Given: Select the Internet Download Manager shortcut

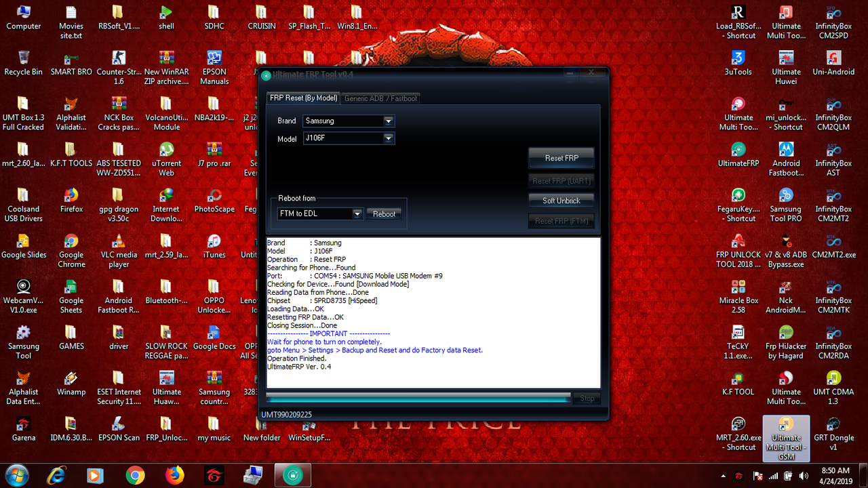Looking at the screenshot, I should tap(166, 205).
